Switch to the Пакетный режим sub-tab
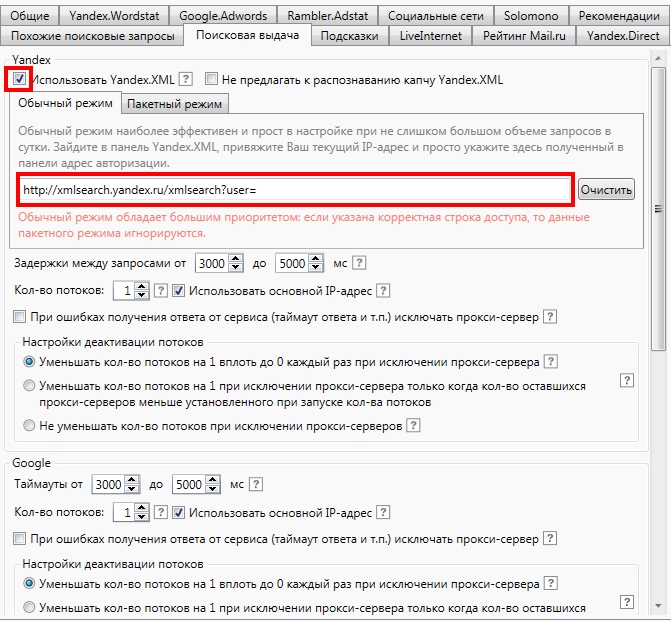The image size is (671, 621). point(175,104)
